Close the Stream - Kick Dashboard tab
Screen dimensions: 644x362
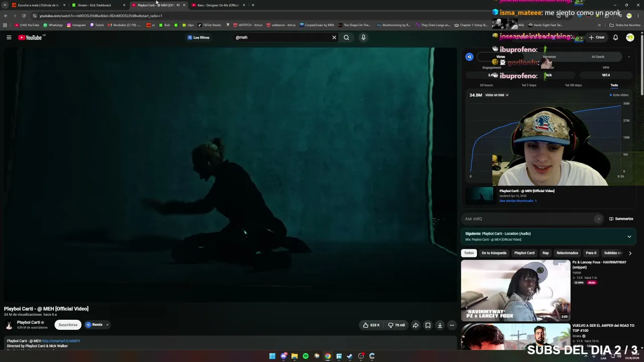124,5
